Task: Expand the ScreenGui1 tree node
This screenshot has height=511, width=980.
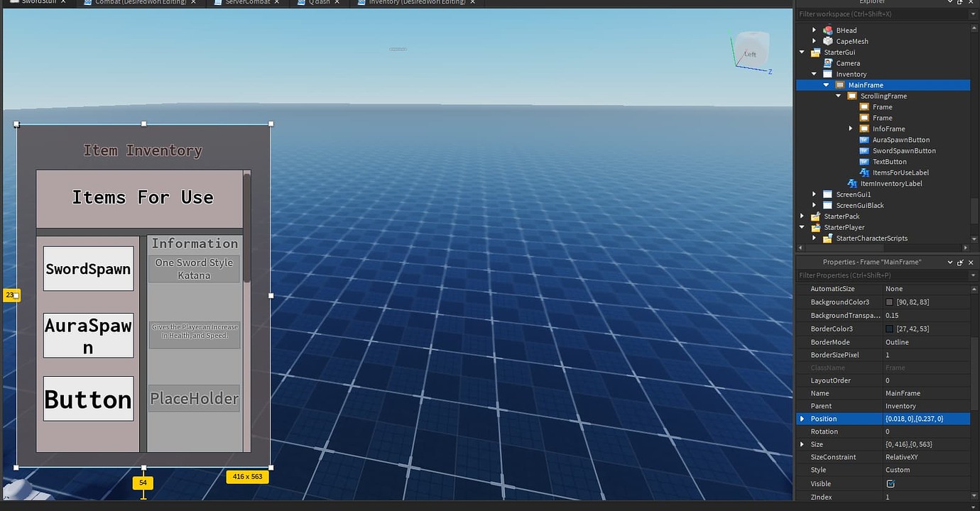Action: click(815, 194)
